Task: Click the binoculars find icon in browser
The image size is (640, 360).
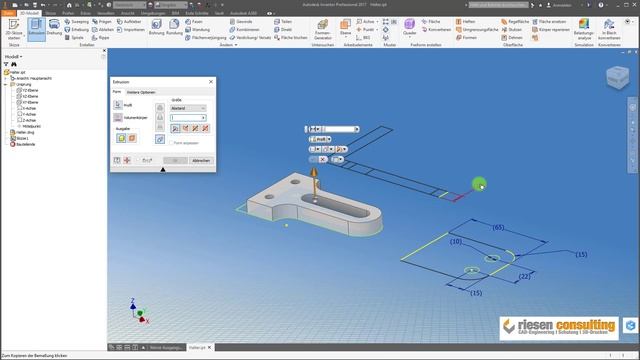Action: (14, 64)
